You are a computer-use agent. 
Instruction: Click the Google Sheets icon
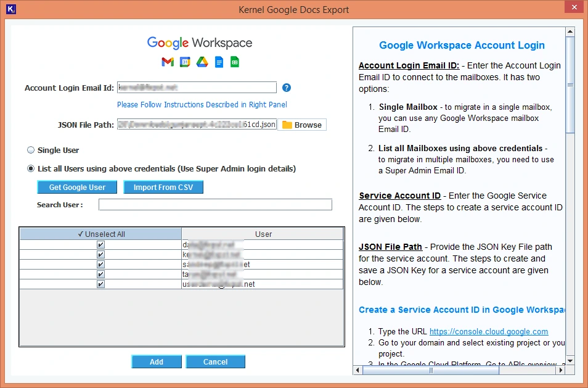(235, 62)
